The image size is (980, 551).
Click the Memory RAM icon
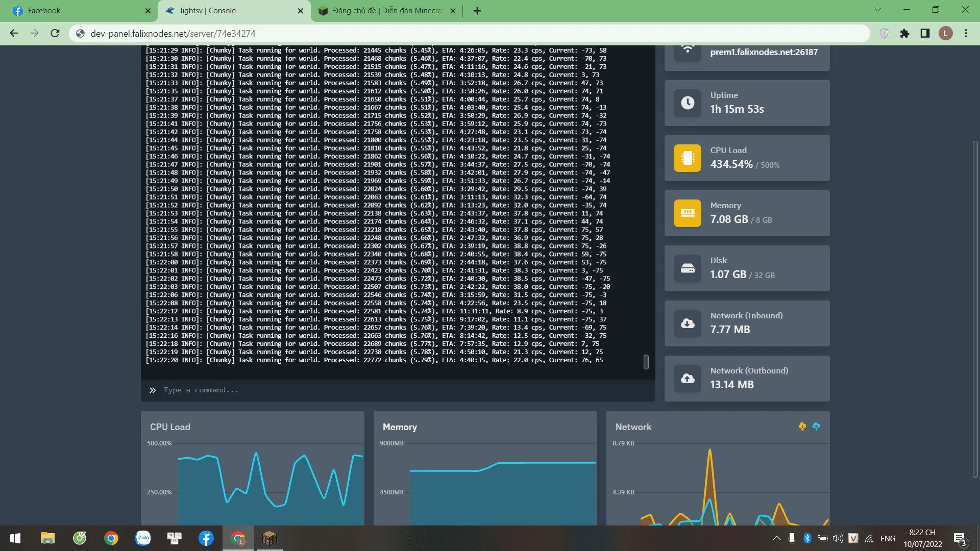point(688,213)
